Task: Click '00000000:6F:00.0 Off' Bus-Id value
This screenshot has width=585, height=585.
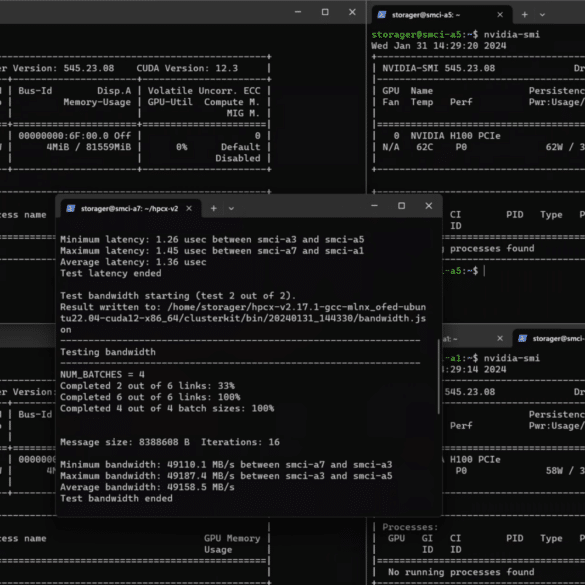Action: coord(75,135)
